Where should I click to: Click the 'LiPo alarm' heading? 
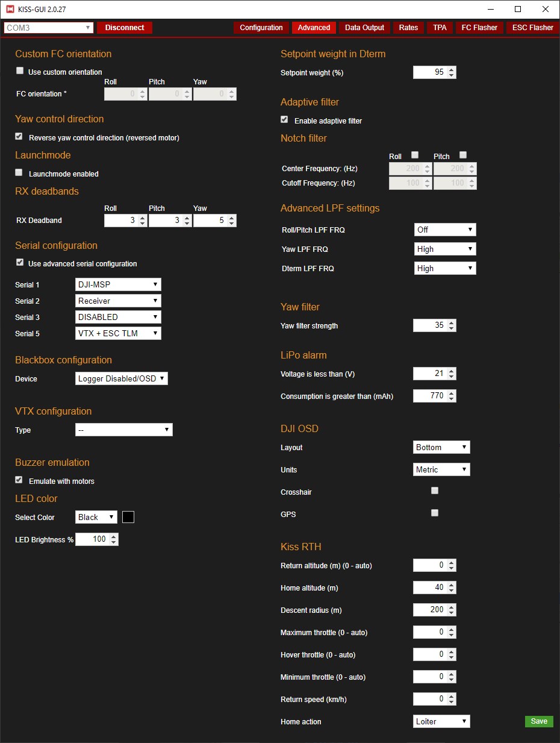click(303, 355)
